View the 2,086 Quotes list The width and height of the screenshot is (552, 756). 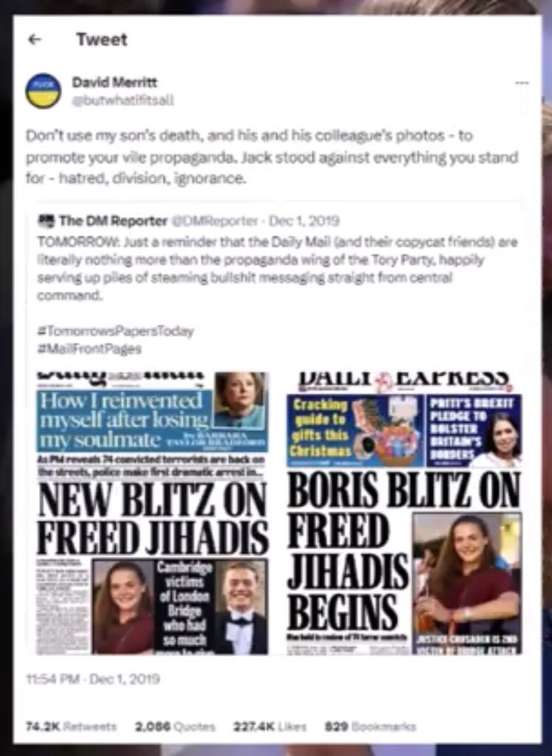(x=175, y=726)
